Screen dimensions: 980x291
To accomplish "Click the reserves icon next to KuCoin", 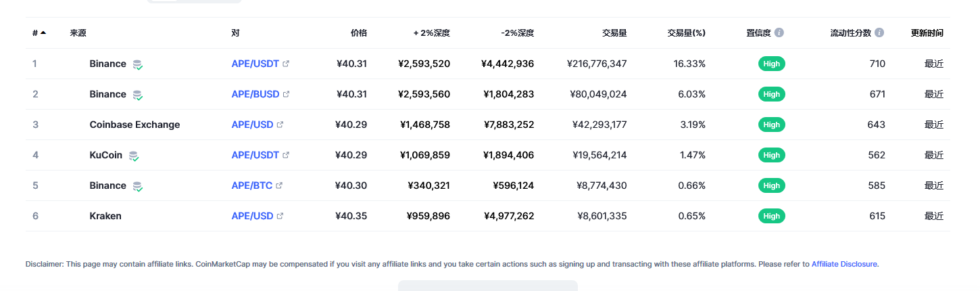I will 134,156.
